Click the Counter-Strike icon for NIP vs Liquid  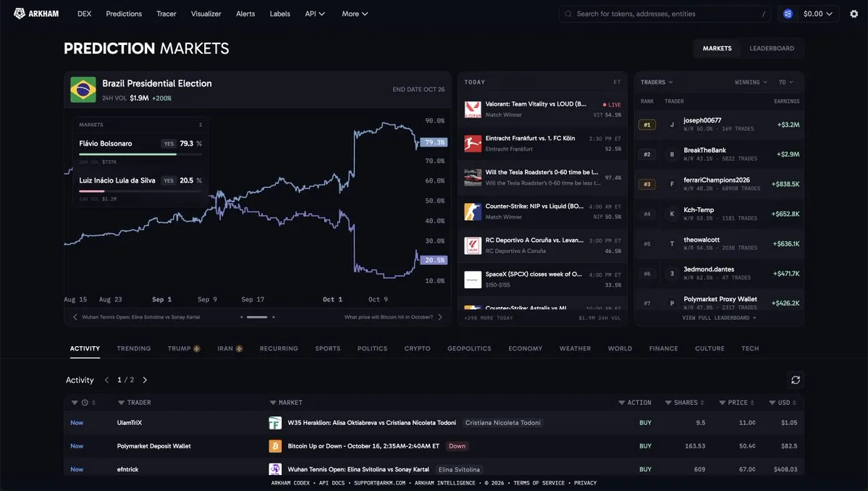click(x=473, y=211)
